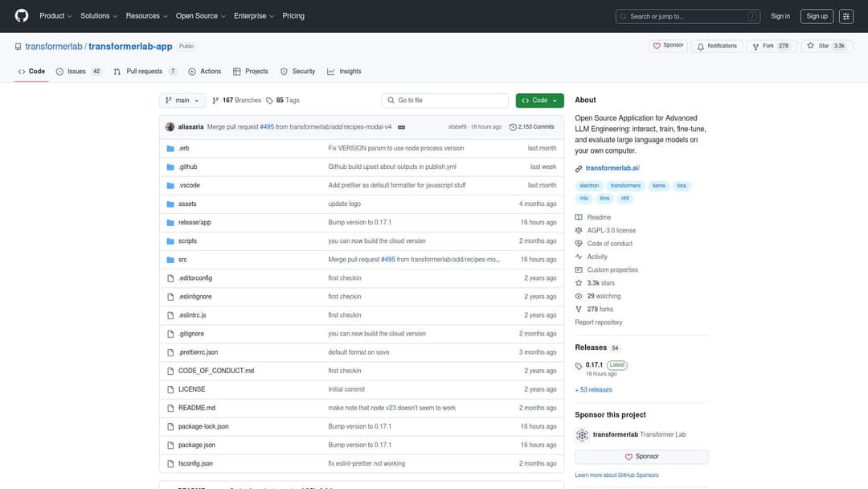The image size is (868, 489).
Task: Open the .eslintignore file
Action: [x=194, y=297]
